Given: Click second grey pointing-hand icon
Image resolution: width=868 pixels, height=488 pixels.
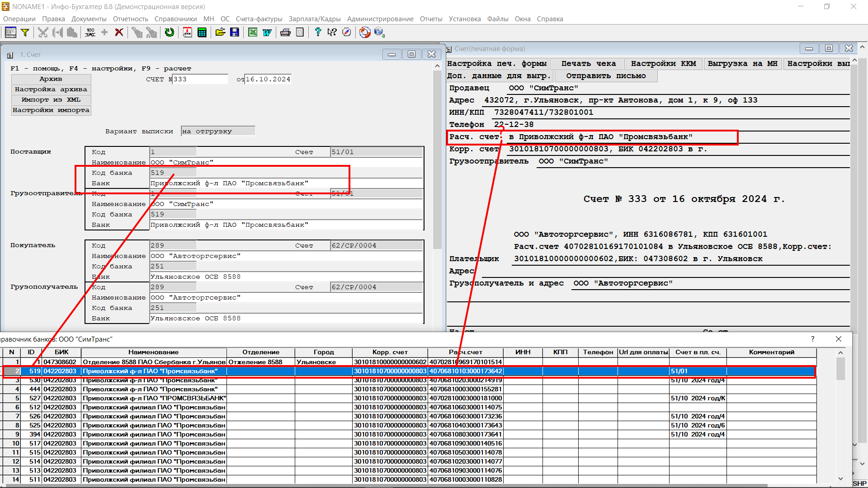Looking at the screenshot, I should (x=151, y=32).
